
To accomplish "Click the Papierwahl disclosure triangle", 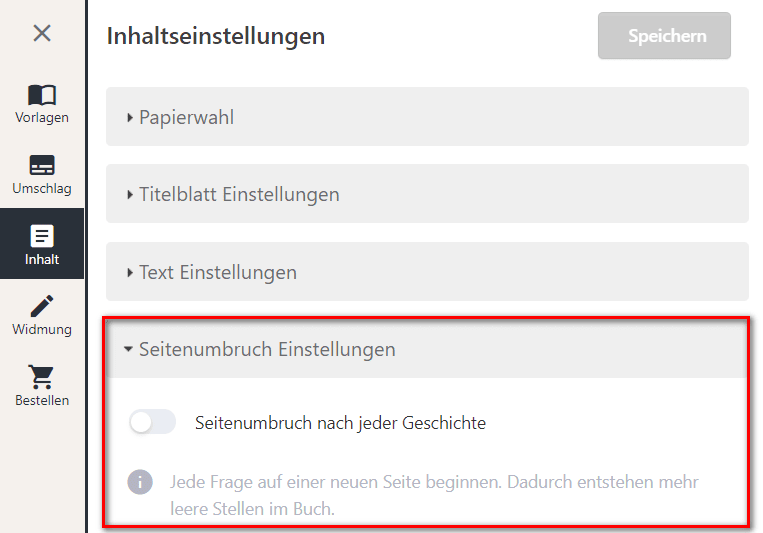I will (129, 117).
